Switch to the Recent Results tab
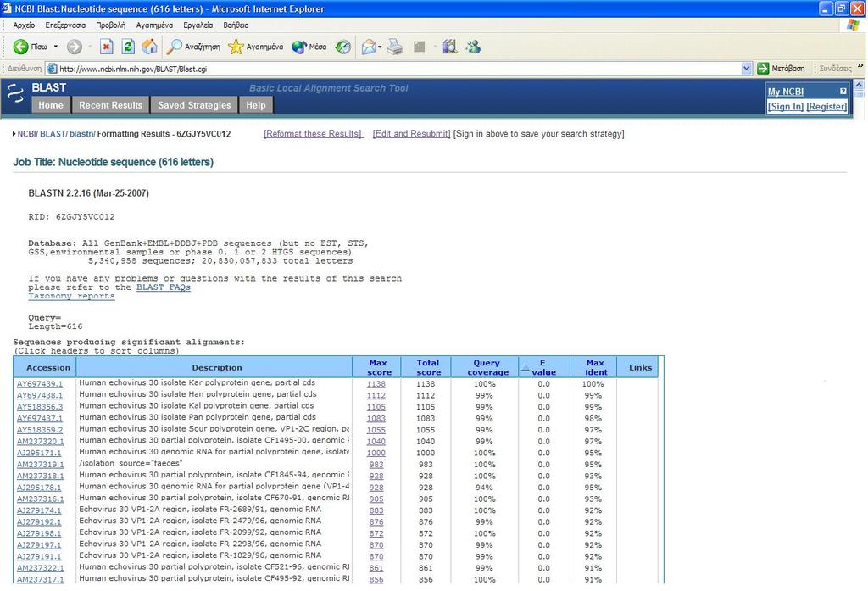The image size is (868, 591). 111,105
